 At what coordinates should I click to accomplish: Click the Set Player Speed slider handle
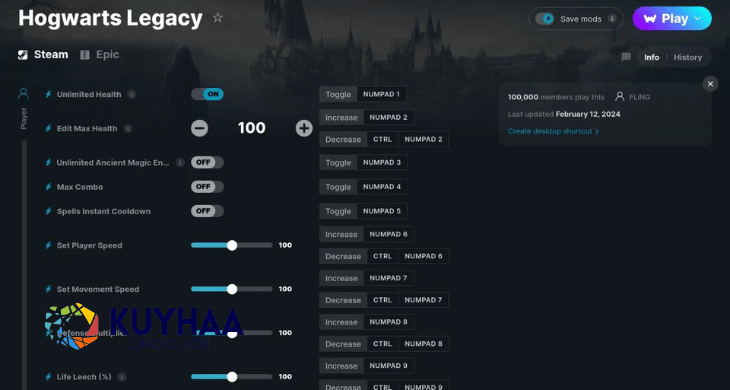click(232, 245)
